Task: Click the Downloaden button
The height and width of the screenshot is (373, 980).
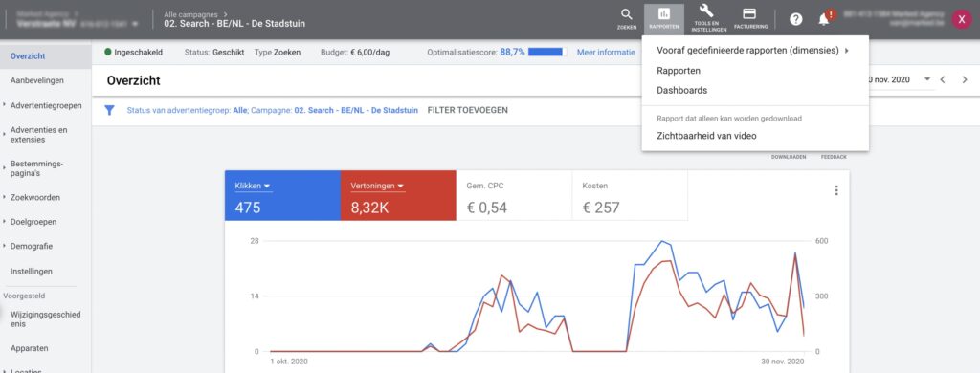Action: 789,157
